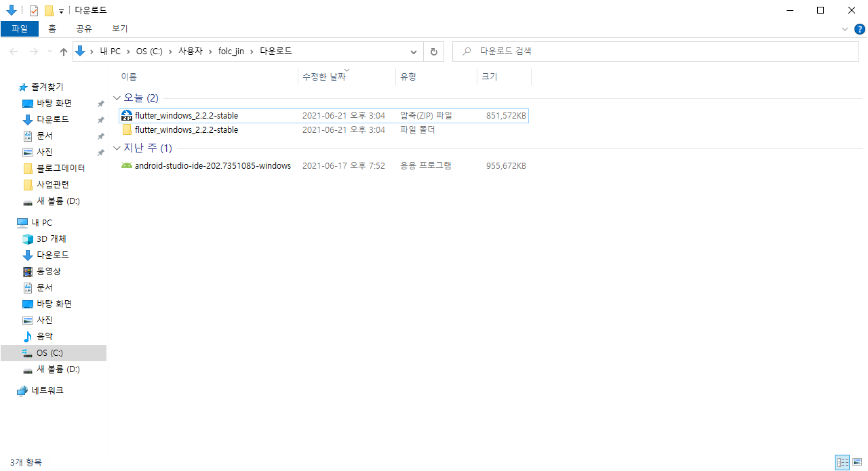Open 바탕 화면 under 내 PC
This screenshot has width=868, height=471.
[x=54, y=304]
